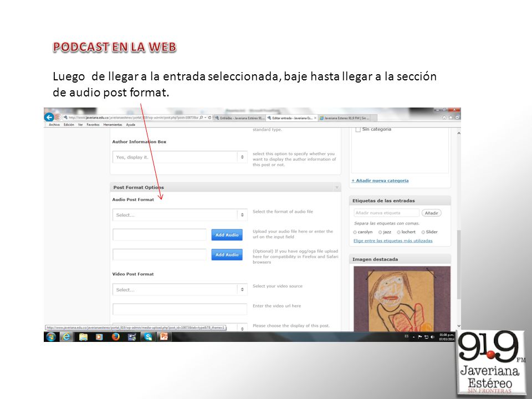Click the ogg/oga audio URL input field
532x399 pixels.
(160, 255)
